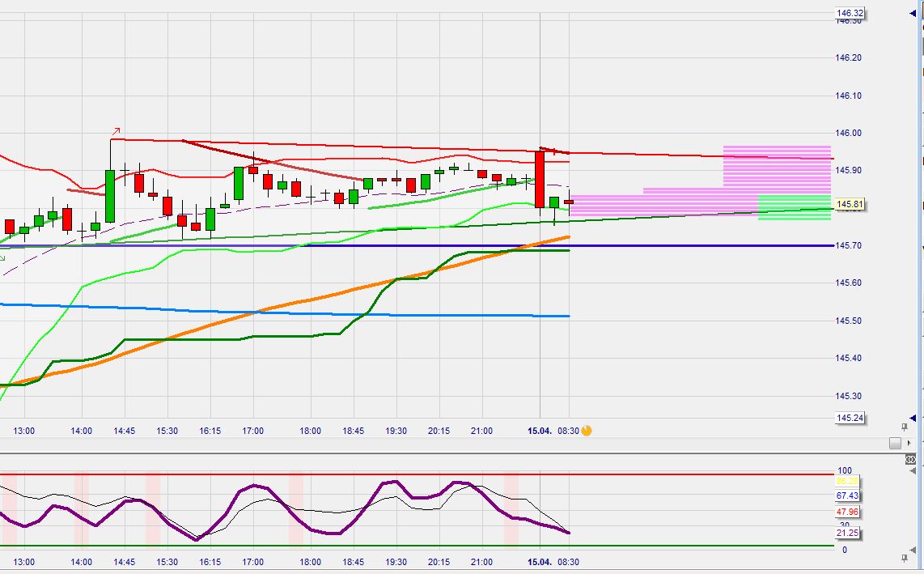
Task: Click the top price label 146.32
Action: 850,13
